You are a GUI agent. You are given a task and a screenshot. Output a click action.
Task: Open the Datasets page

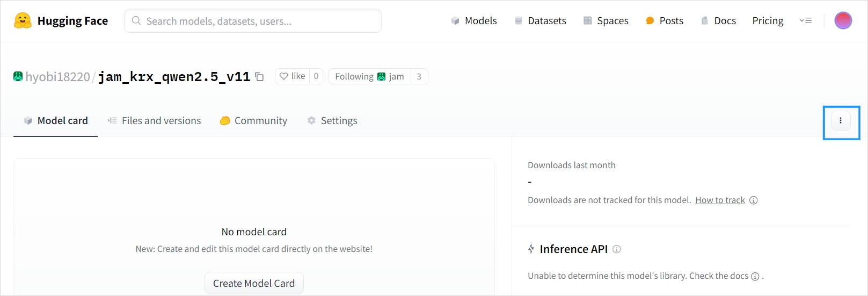point(540,21)
